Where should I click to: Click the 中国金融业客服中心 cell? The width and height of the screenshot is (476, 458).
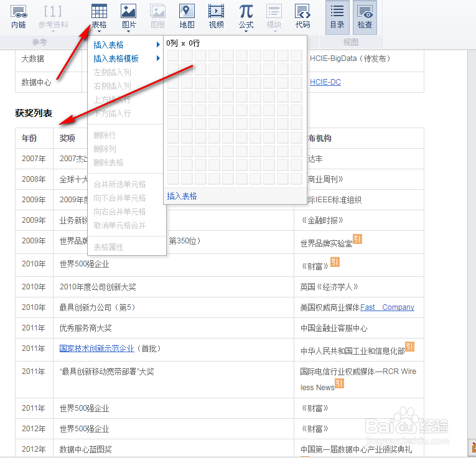[359, 328]
